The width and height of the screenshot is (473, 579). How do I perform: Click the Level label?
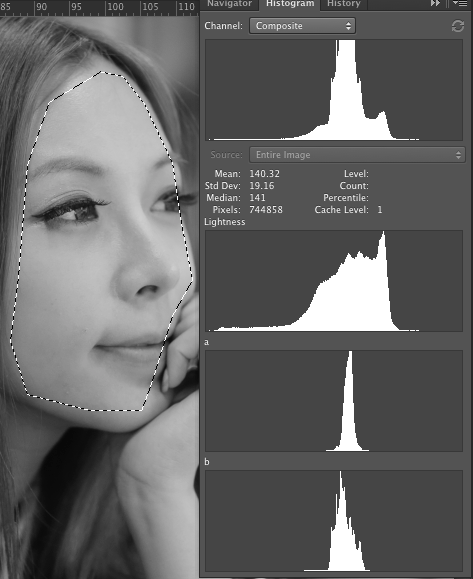pos(356,174)
